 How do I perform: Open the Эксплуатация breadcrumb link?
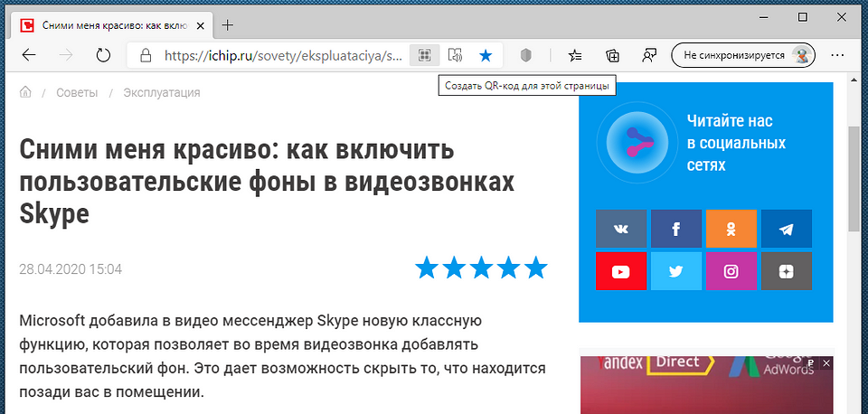tap(162, 93)
